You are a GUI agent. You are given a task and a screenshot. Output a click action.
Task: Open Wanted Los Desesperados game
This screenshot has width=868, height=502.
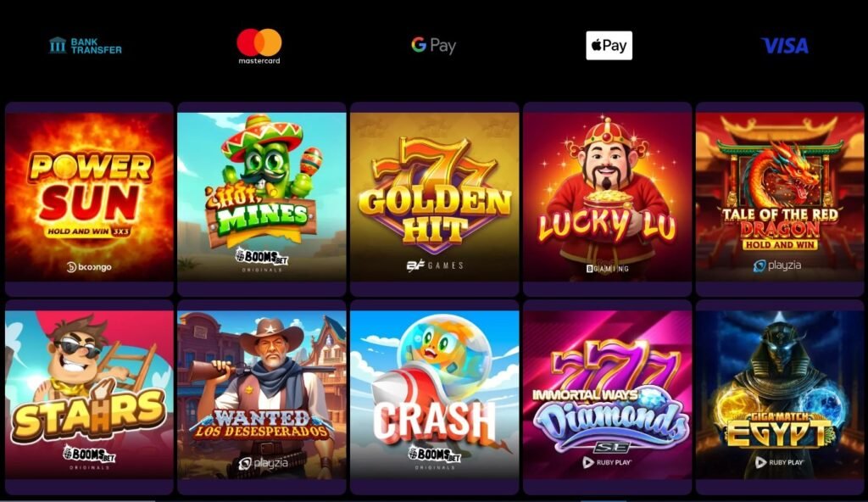click(x=262, y=394)
